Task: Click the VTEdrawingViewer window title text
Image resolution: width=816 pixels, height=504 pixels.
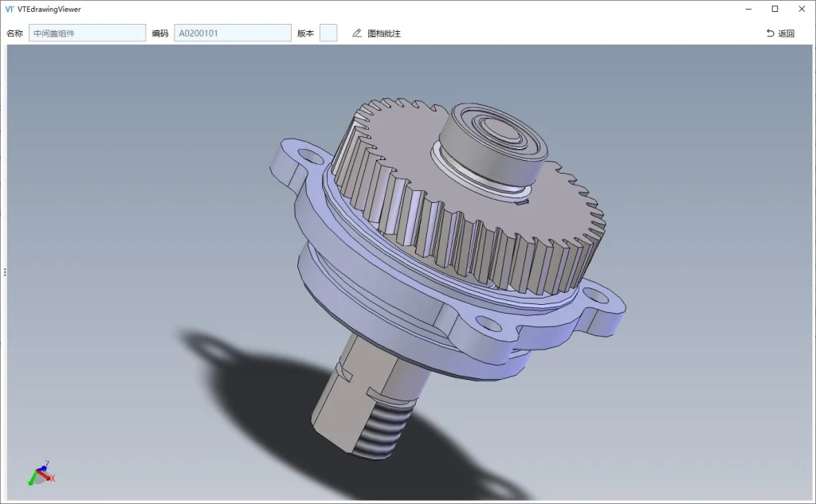Action: 49,9
